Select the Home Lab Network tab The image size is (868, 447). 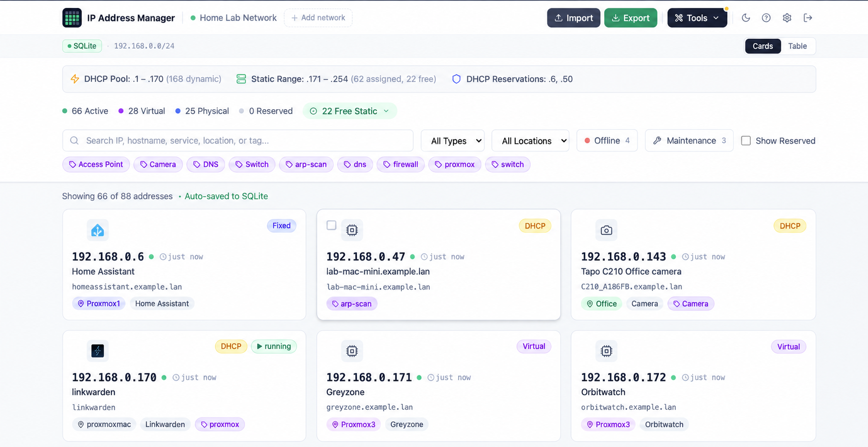[x=234, y=18]
